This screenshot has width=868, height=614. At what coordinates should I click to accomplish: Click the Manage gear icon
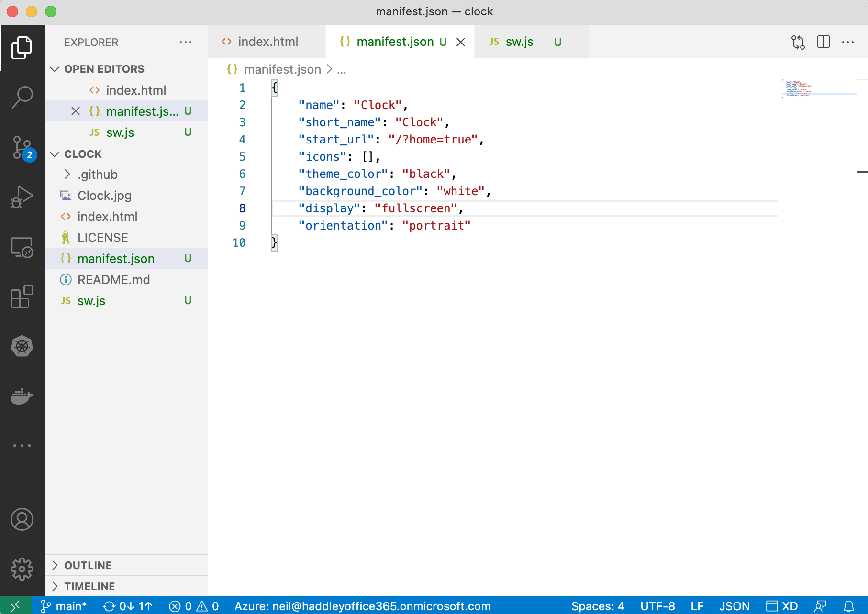22,569
